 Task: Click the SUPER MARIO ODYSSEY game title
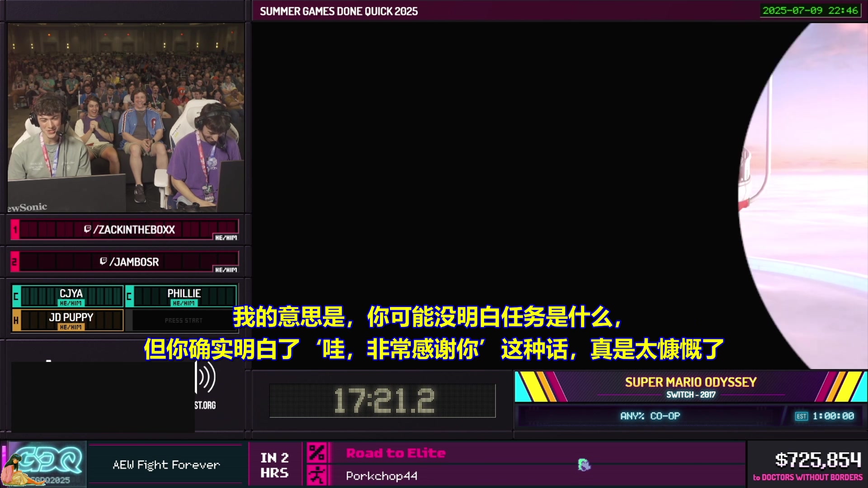coord(690,382)
